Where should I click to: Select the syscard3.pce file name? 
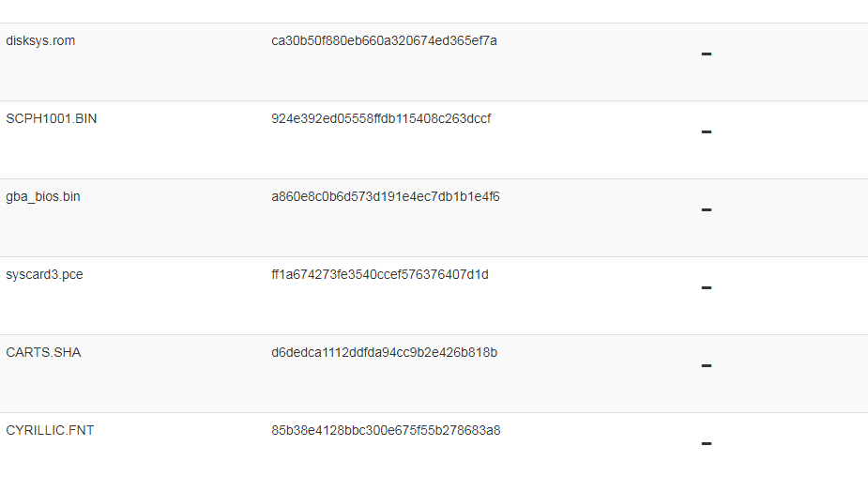(44, 275)
